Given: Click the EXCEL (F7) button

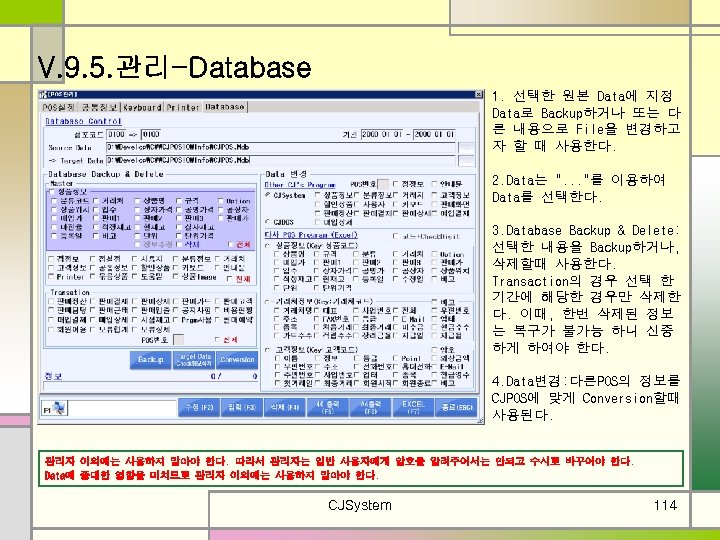Looking at the screenshot, I should tap(413, 407).
